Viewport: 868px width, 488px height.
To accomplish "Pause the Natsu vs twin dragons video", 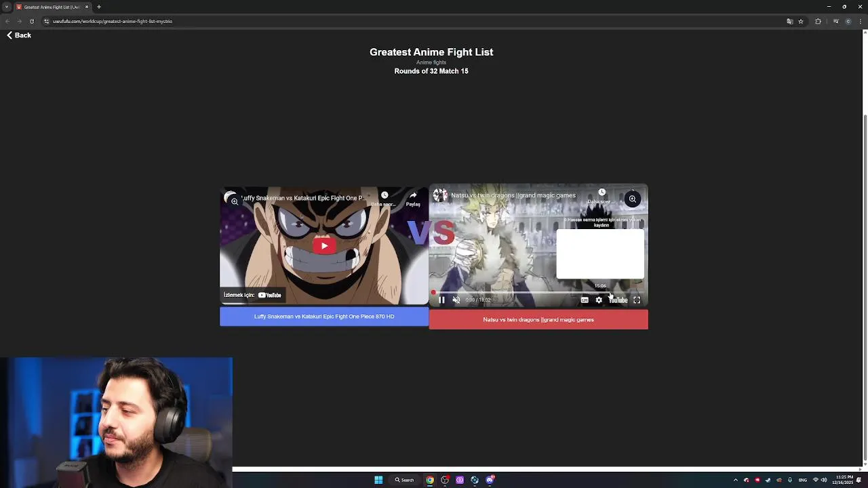I will tap(441, 300).
